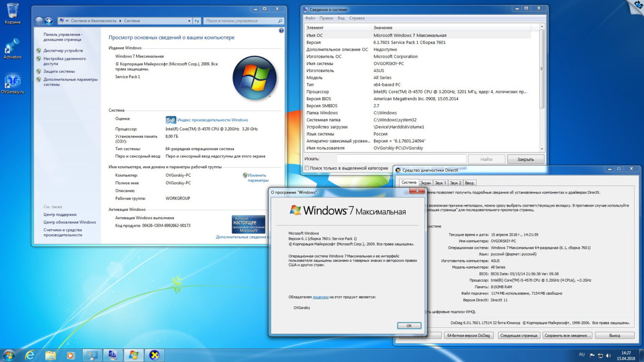The height and width of the screenshot is (362, 644).
Task: Switch to DirectX diagnostic taskbar button
Action: [154, 355]
